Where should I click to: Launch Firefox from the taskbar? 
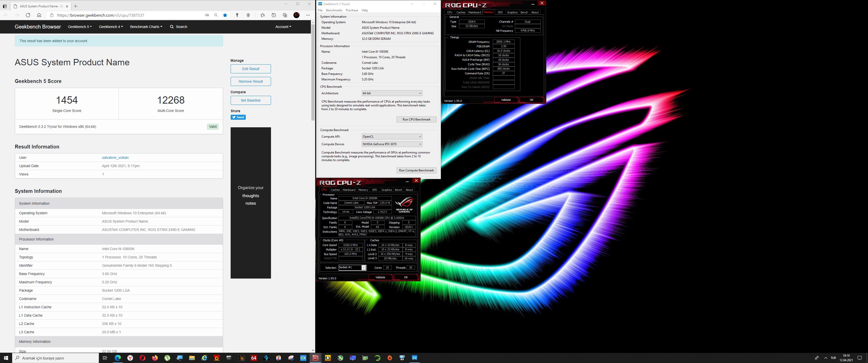155,358
